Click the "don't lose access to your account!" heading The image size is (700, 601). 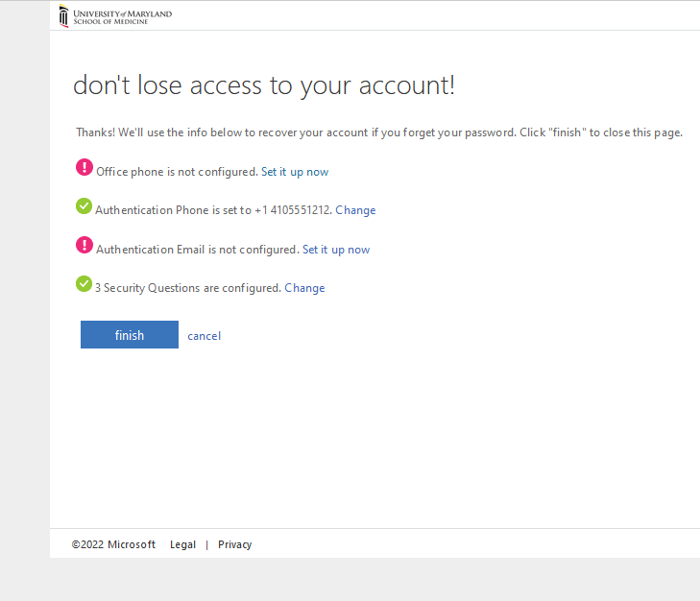[x=264, y=85]
